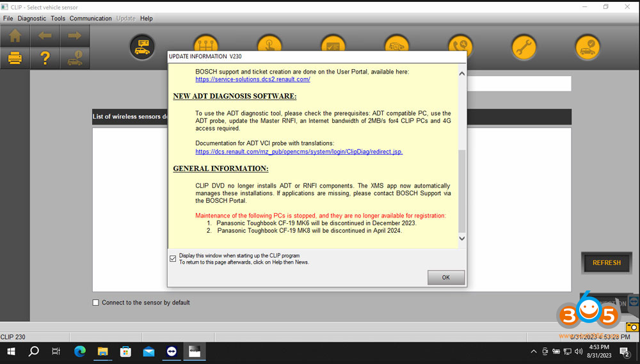The image size is (640, 364).
Task: Open Windows Start menu
Action: coord(11,351)
